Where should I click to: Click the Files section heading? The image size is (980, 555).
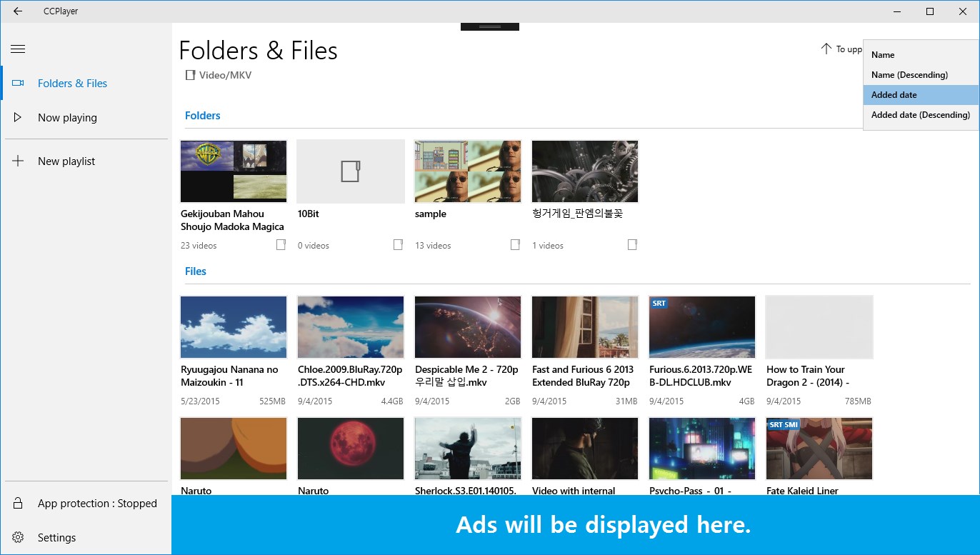pyautogui.click(x=196, y=271)
